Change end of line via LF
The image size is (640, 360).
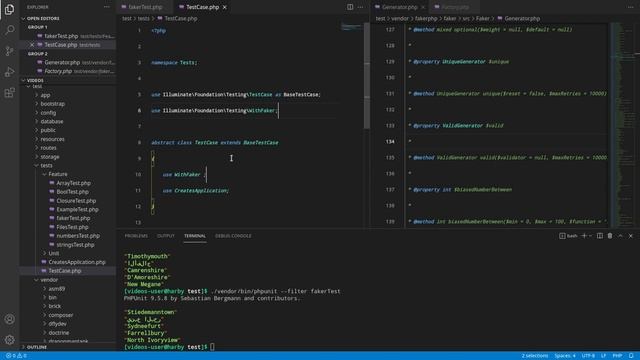pos(603,356)
